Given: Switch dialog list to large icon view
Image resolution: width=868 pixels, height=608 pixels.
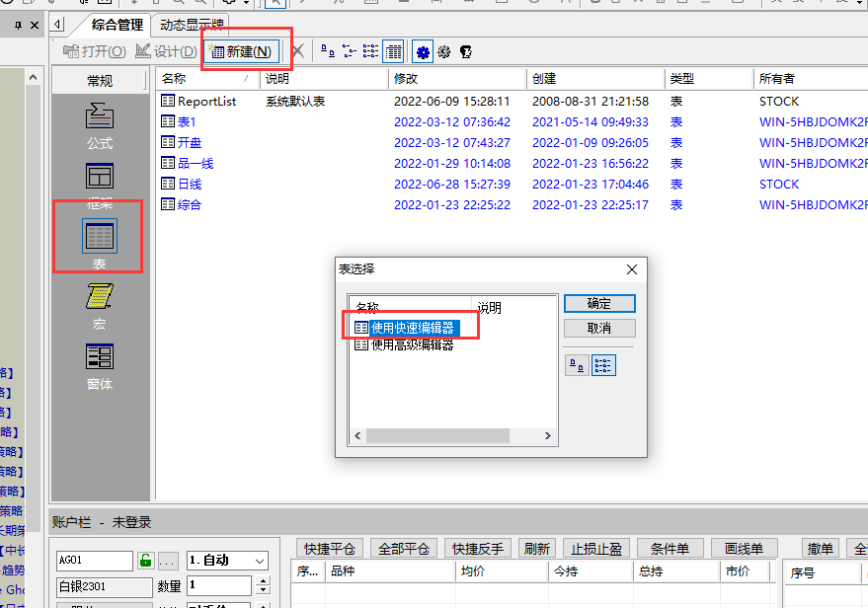Looking at the screenshot, I should (x=577, y=365).
